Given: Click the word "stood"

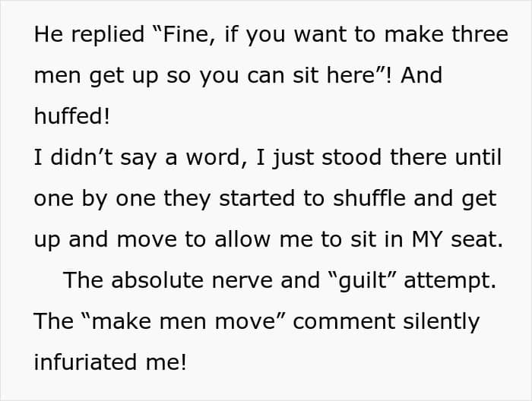Looking at the screenshot, I should coord(351,157).
